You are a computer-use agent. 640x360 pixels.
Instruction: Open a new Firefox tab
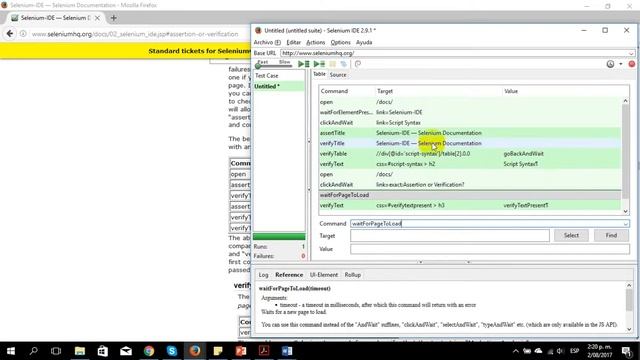(x=113, y=18)
